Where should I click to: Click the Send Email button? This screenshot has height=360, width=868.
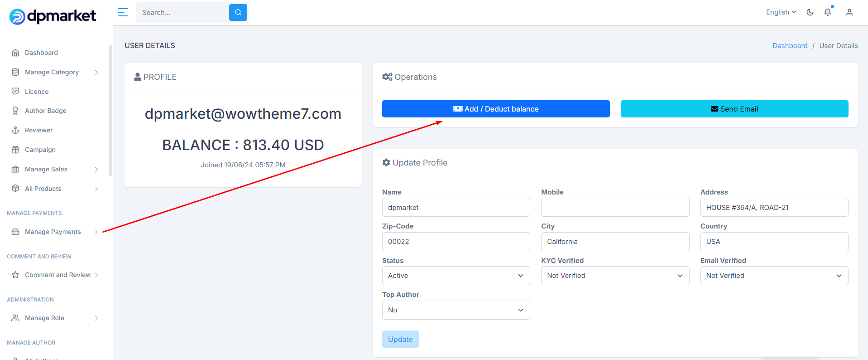[734, 109]
